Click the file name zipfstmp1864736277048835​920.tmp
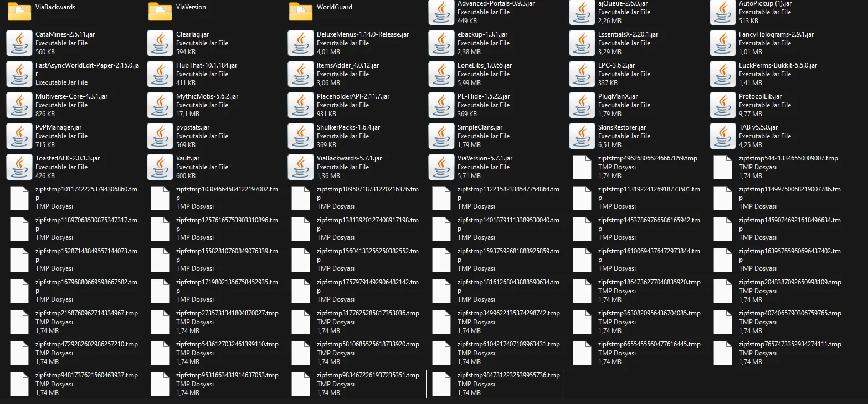This screenshot has height=404, width=868. (649, 282)
